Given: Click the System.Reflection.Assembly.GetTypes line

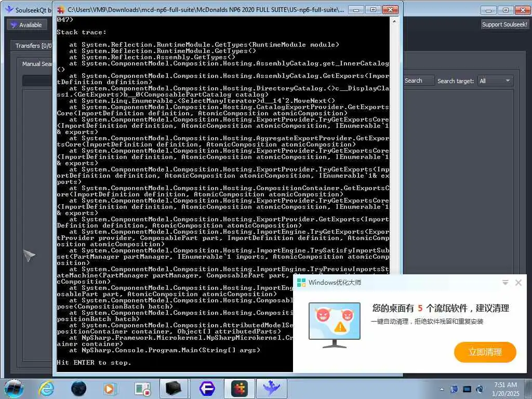Looking at the screenshot, I should coord(152,57).
